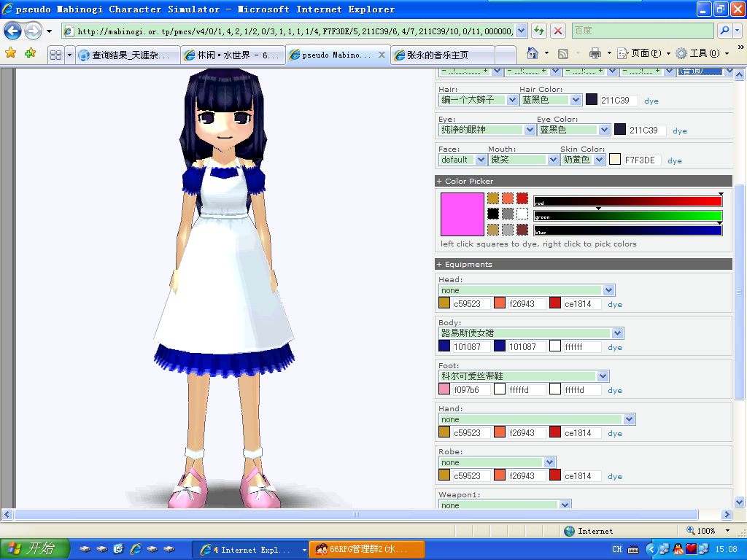Click the pink f097b6 Foot color swatch

tap(444, 389)
